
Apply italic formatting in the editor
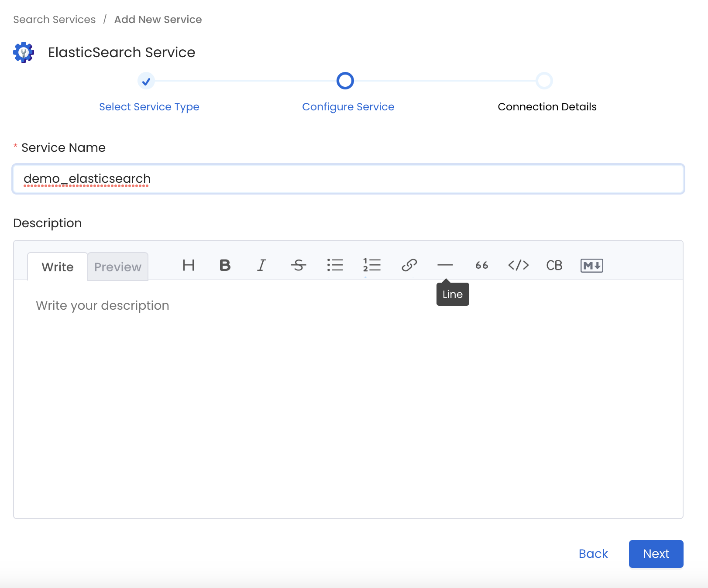[x=261, y=265]
